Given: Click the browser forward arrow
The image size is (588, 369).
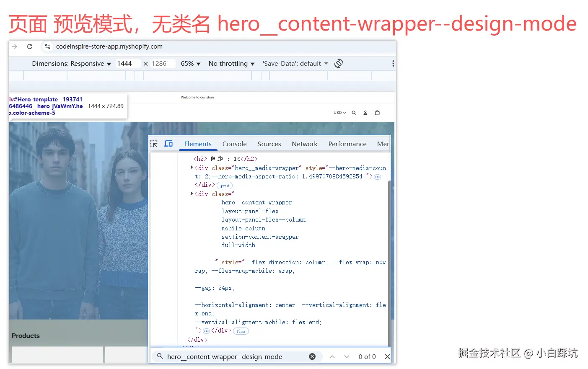Looking at the screenshot, I should click(15, 46).
